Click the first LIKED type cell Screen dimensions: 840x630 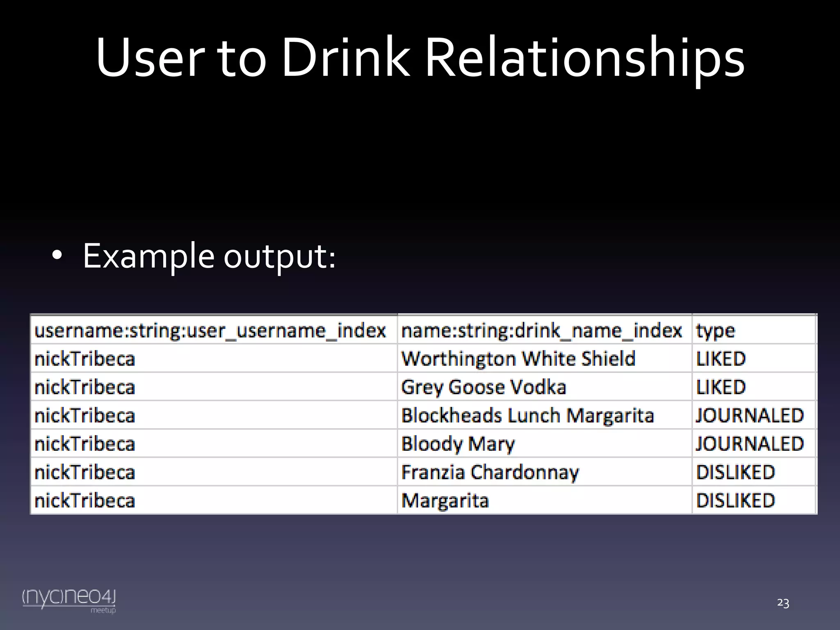coord(721,359)
